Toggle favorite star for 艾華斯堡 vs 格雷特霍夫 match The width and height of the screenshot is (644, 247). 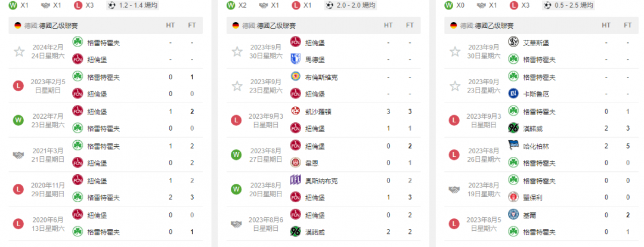click(x=455, y=51)
